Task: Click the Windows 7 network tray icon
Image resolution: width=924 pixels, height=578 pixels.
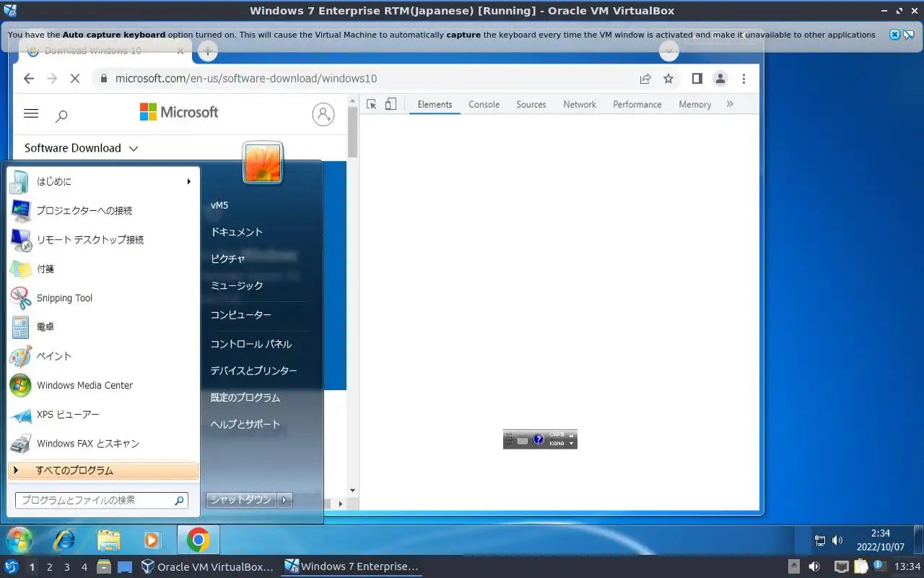Action: click(x=820, y=540)
